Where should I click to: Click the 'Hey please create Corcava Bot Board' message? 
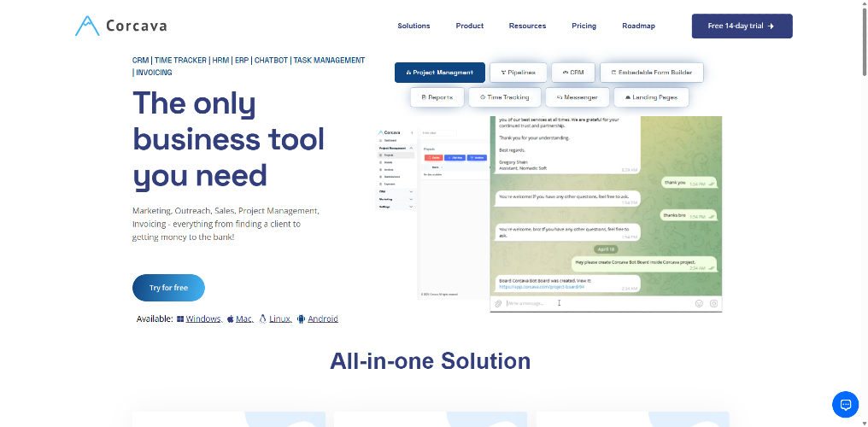pyautogui.click(x=644, y=264)
